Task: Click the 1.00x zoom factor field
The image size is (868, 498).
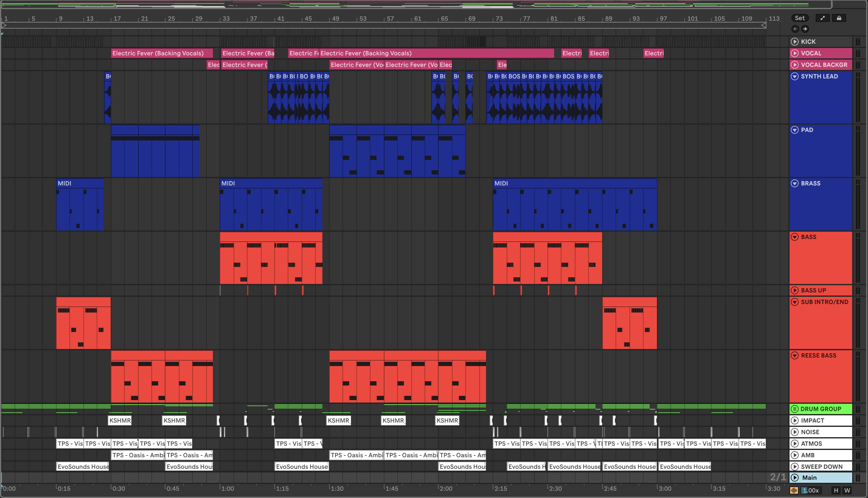Action: point(811,490)
